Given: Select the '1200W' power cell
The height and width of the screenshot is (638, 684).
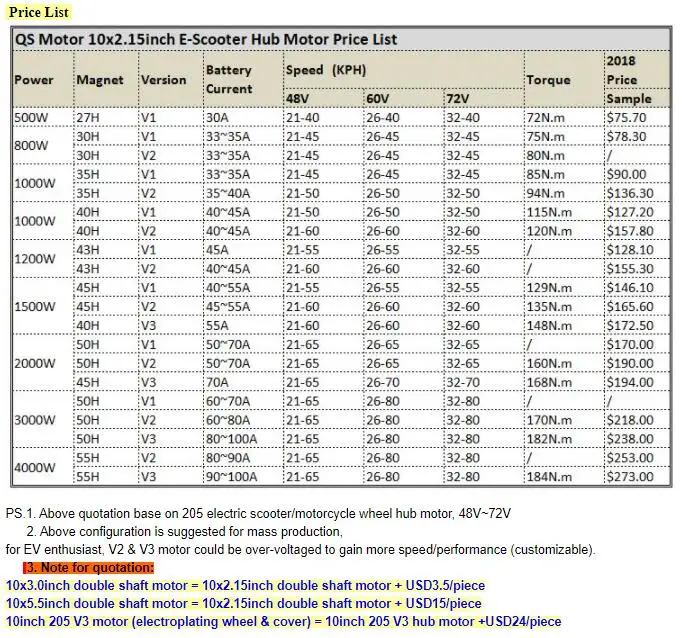Looking at the screenshot, I should coord(35,259).
